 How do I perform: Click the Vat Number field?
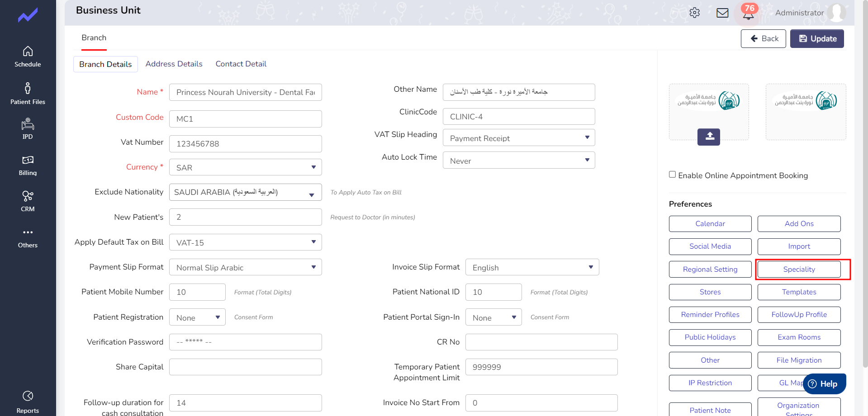click(246, 144)
